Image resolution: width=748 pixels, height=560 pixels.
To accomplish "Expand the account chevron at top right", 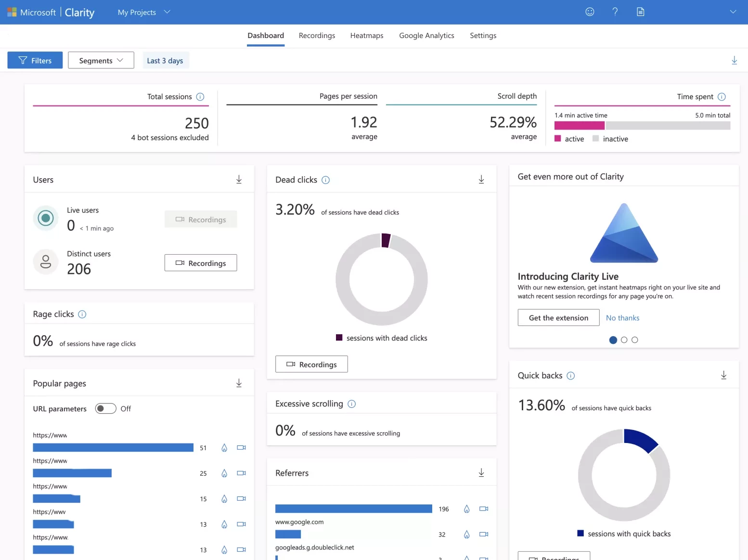I will pos(733,12).
